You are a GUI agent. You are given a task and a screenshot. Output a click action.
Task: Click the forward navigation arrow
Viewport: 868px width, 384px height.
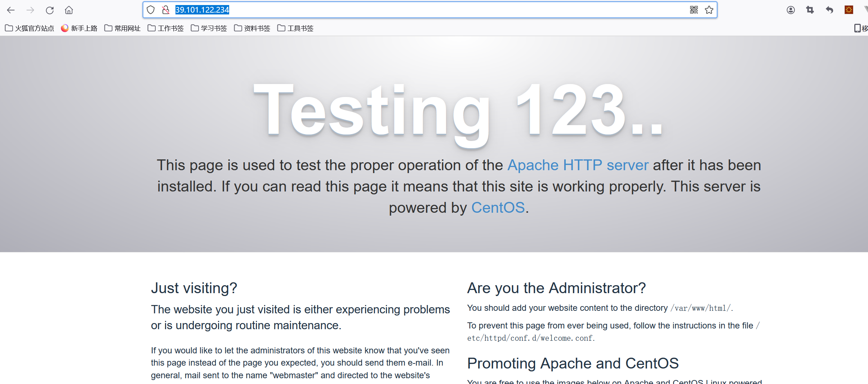pos(30,10)
